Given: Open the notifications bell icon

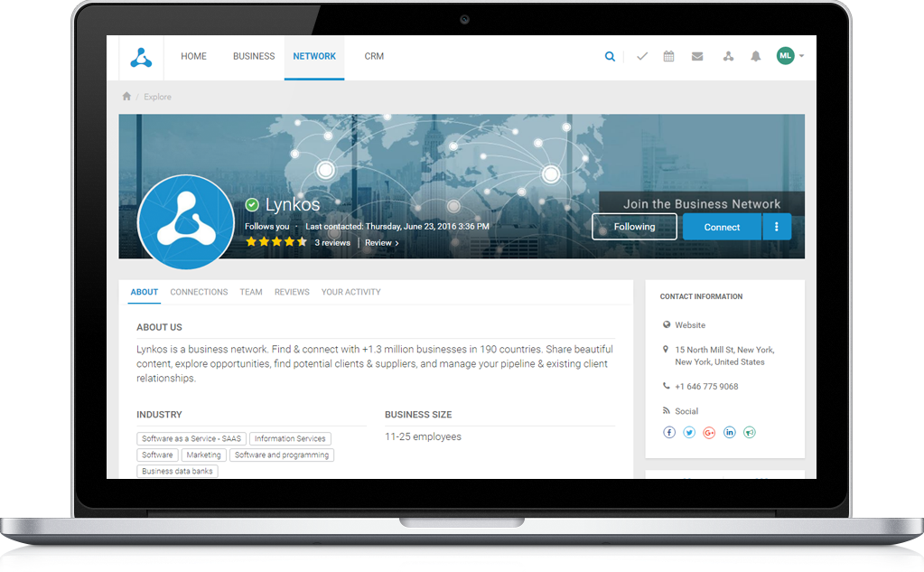Looking at the screenshot, I should (x=755, y=57).
